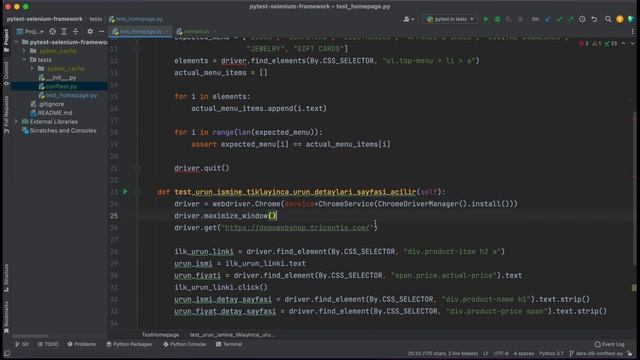The height and width of the screenshot is (360, 640).
Task: Expand External Libraries node
Action: point(16,122)
